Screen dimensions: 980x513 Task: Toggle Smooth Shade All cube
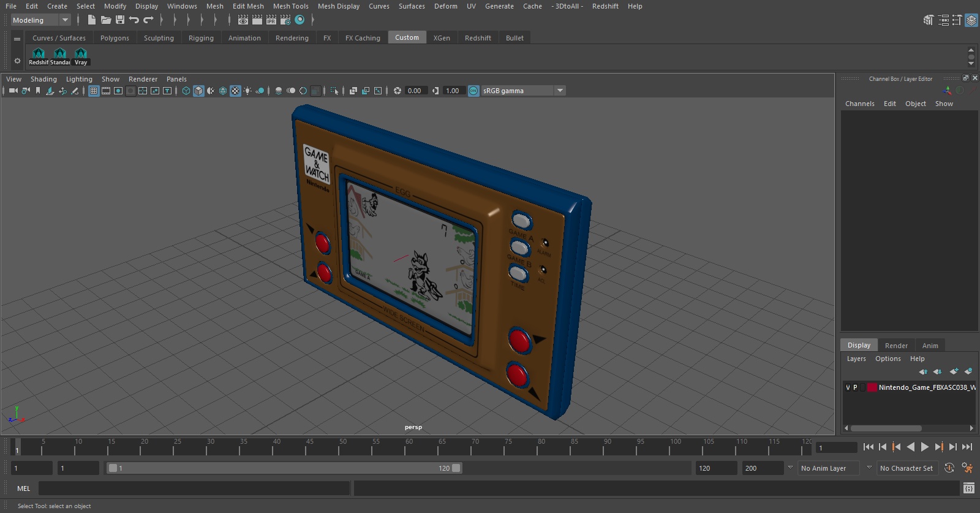click(198, 91)
